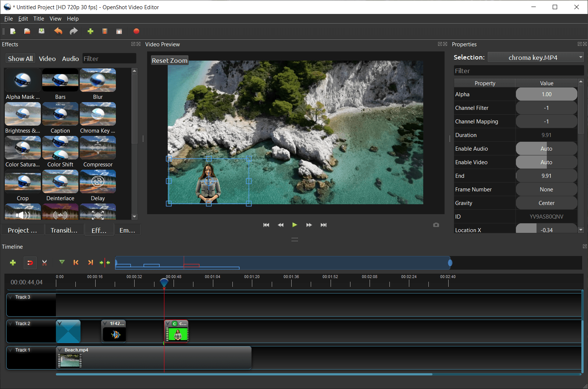The width and height of the screenshot is (588, 389).
Task: Switch to the Transitions tab
Action: 64,230
